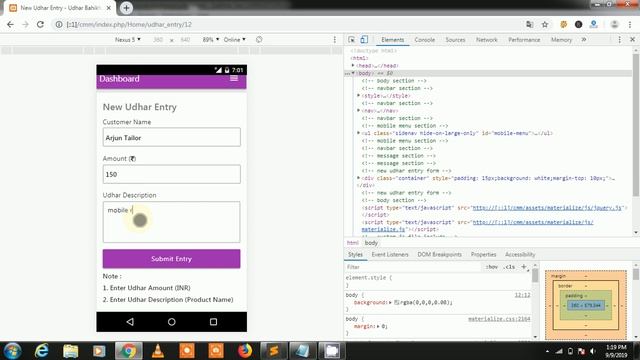The image size is (640, 360).
Task: Click the Submit Entry button
Action: [171, 259]
